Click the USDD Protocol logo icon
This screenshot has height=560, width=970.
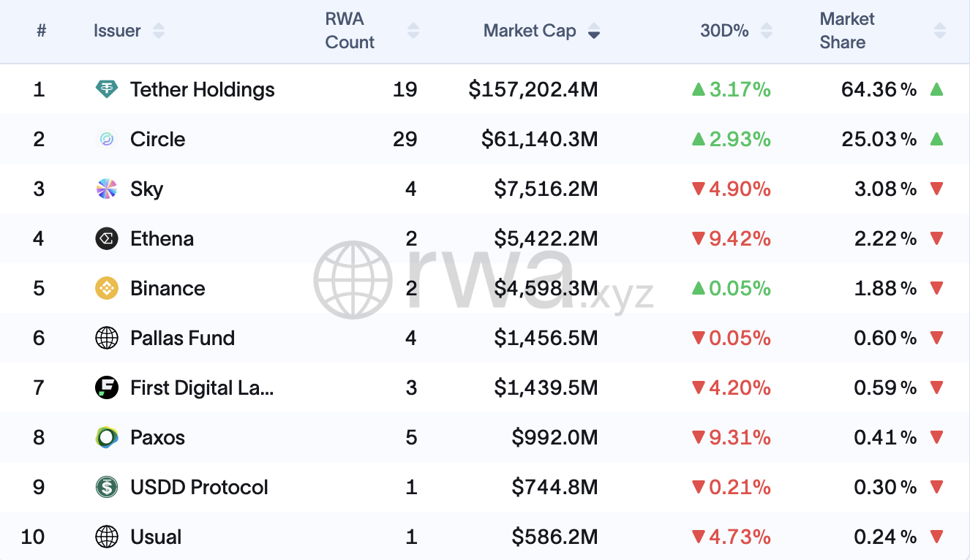point(107,487)
